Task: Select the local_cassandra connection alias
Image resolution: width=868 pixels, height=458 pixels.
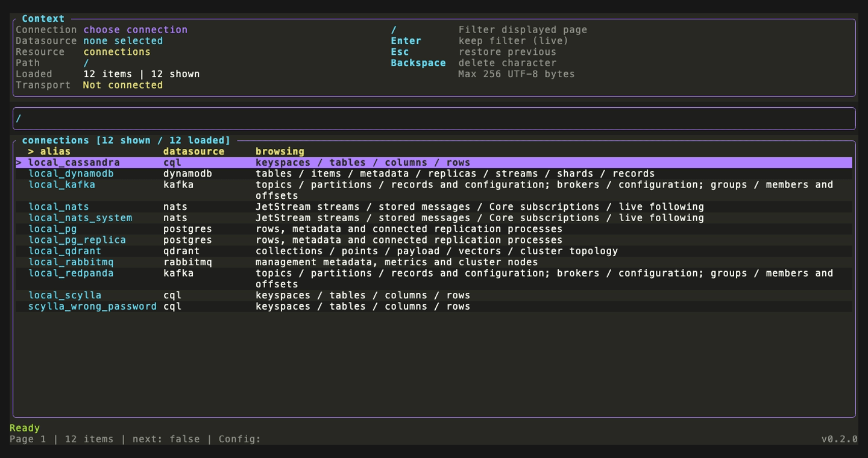Action: 74,163
